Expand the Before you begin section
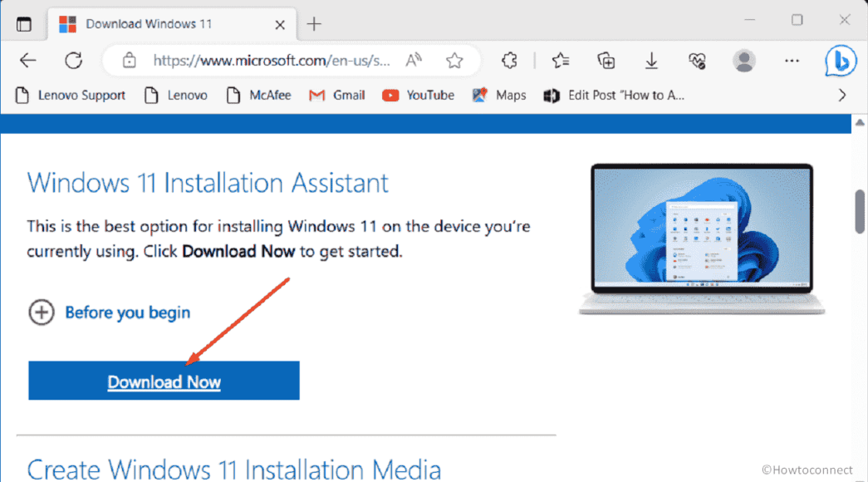The image size is (868, 482). coord(109,312)
